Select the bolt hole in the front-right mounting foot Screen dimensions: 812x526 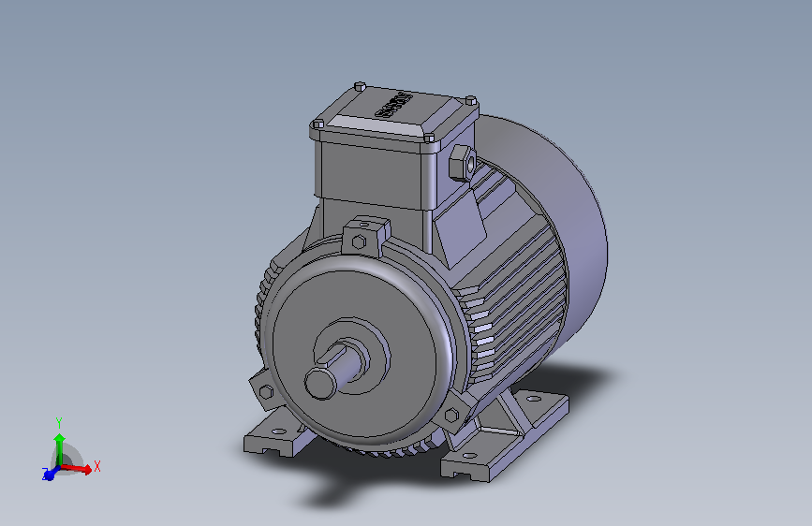click(x=469, y=456)
